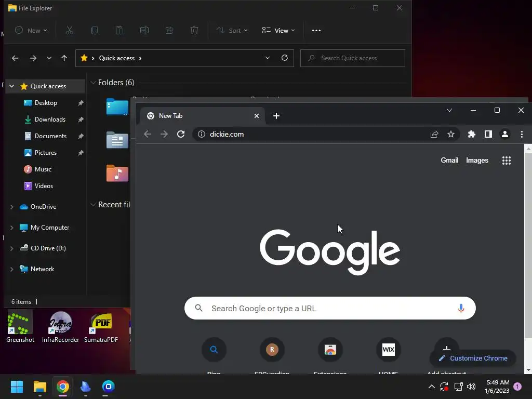Open the volume control in system tray
Viewport: 532px width, 399px height.
click(471, 386)
